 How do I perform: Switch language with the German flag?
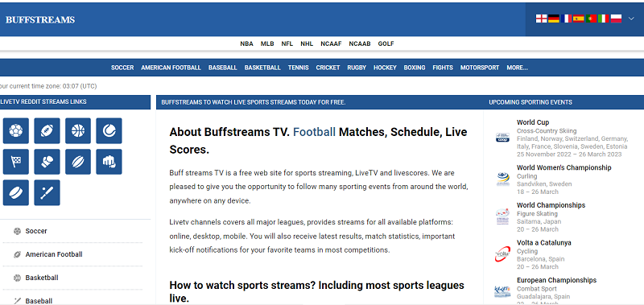click(x=554, y=19)
